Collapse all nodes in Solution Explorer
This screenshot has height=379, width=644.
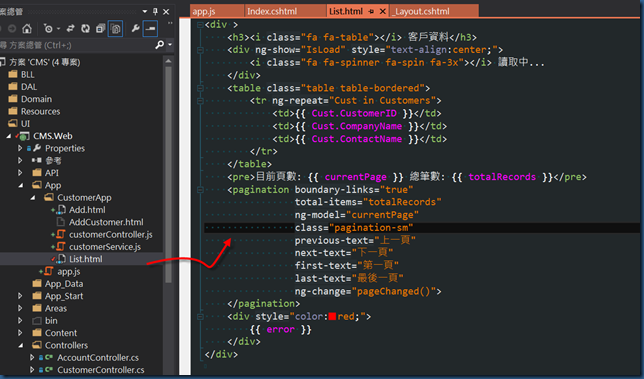coord(101,28)
